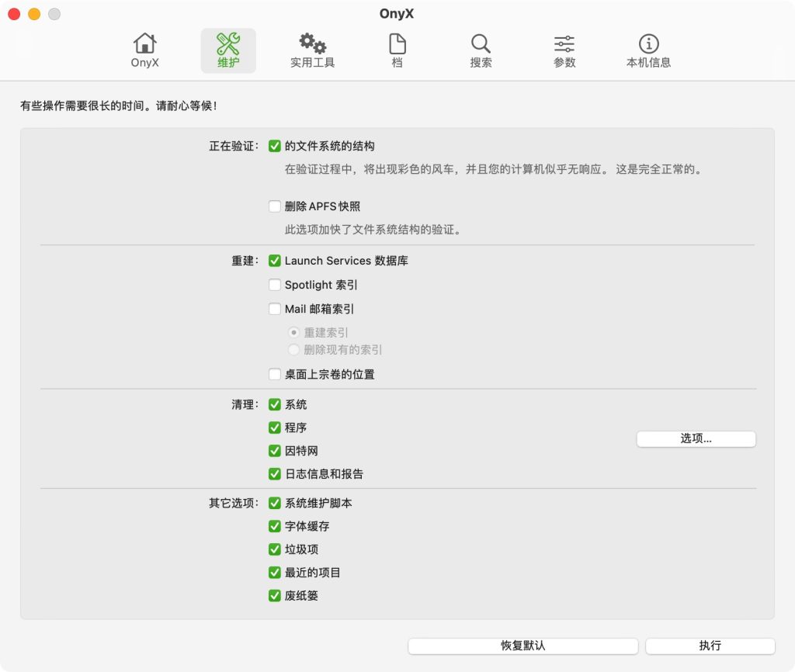Open the 参数 sliders icon
795x672 pixels.
click(x=564, y=50)
